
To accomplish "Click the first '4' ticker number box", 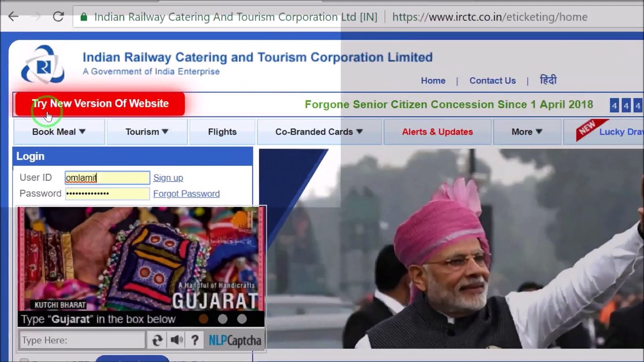I will 614,106.
